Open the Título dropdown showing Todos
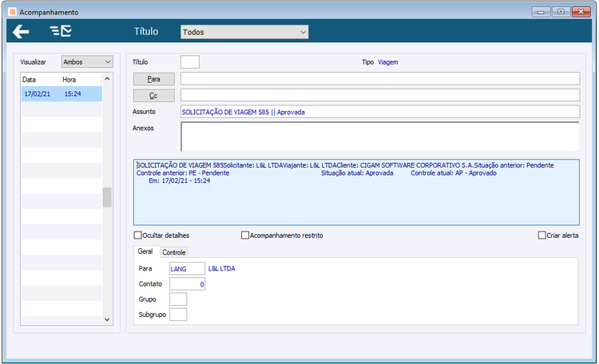The width and height of the screenshot is (599, 364). (244, 32)
